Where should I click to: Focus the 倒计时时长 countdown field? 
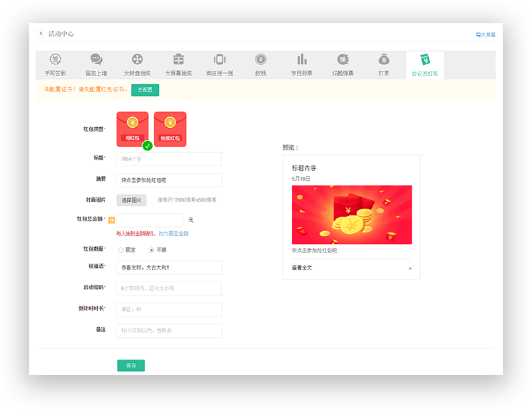[169, 309]
